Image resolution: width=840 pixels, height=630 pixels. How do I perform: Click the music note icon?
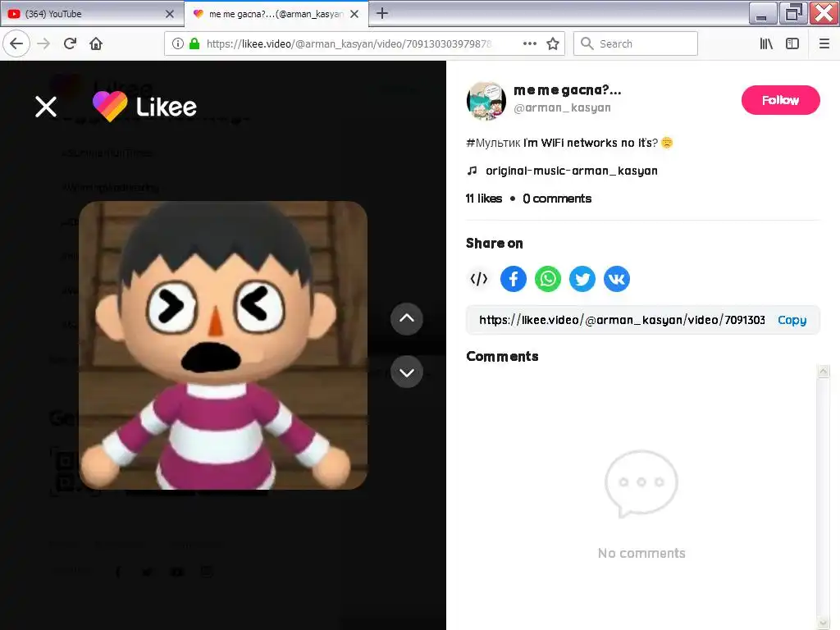point(472,171)
